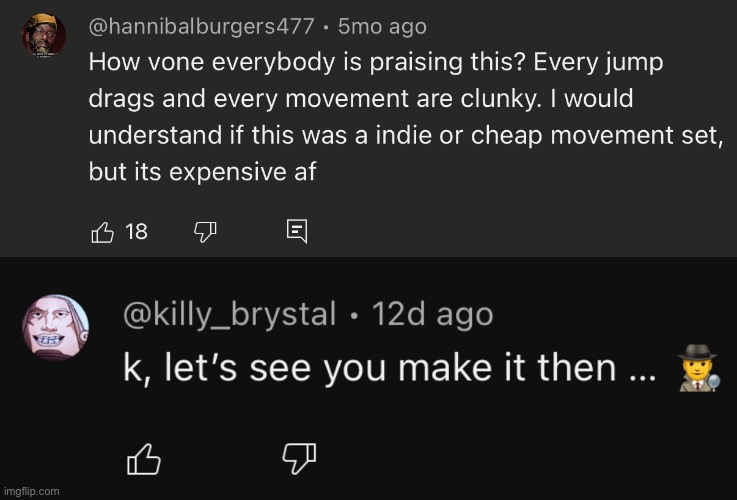
Task: Click the "How vone everybody" comment line
Action: [376, 62]
